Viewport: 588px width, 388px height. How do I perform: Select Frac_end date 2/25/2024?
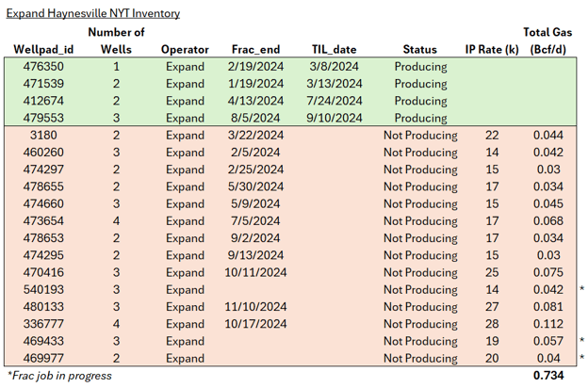coord(255,170)
